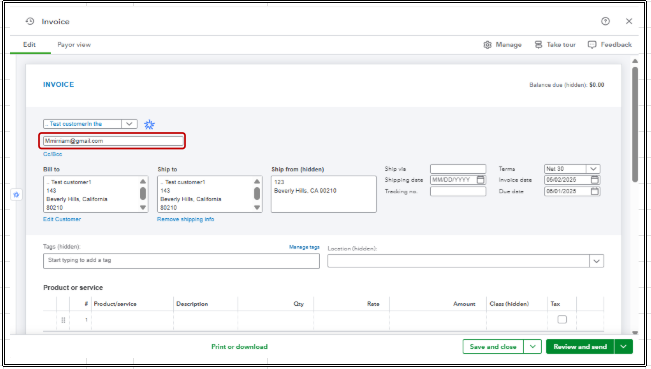This screenshot has height=369, width=651.
Task: Click the side gear icon on left edge
Action: [16, 194]
